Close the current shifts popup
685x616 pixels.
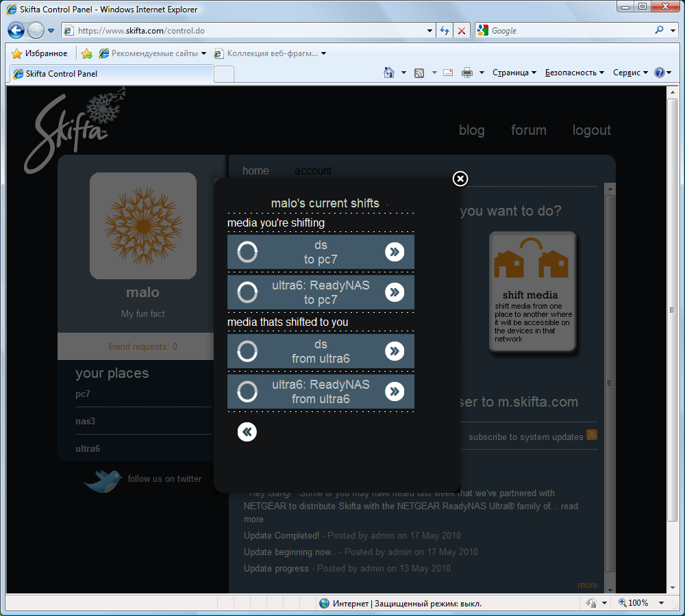[460, 179]
